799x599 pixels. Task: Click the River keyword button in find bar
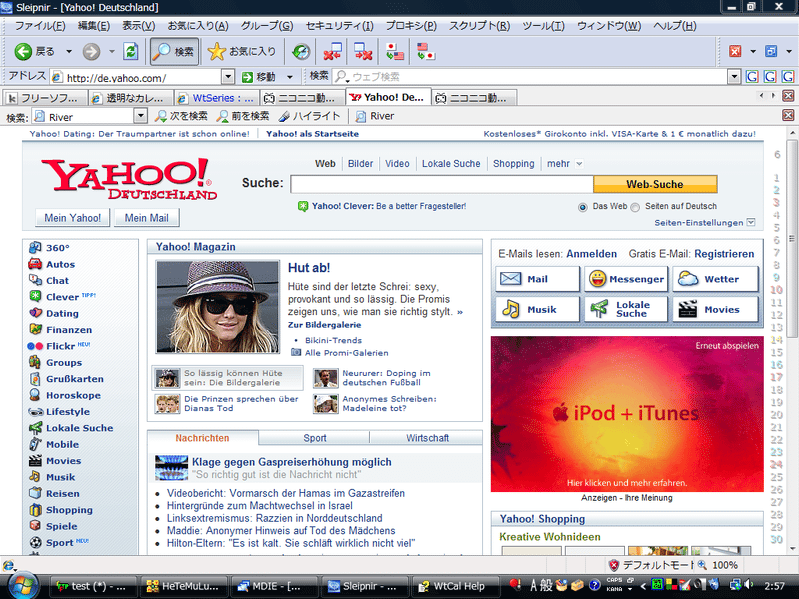click(375, 116)
